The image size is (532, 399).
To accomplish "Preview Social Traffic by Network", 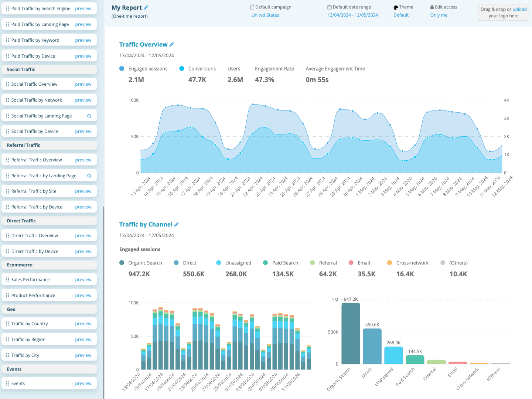I will point(83,100).
